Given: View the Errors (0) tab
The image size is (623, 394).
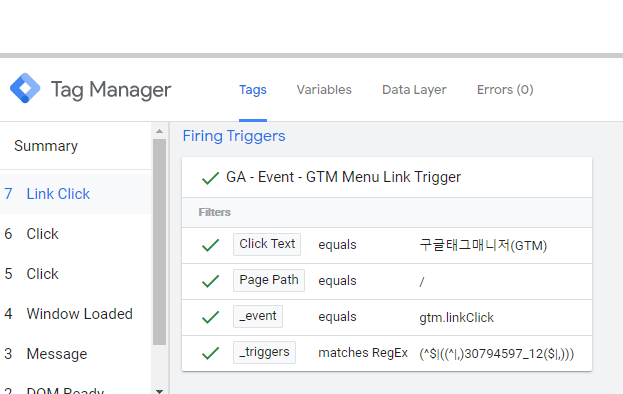Looking at the screenshot, I should pyautogui.click(x=505, y=90).
